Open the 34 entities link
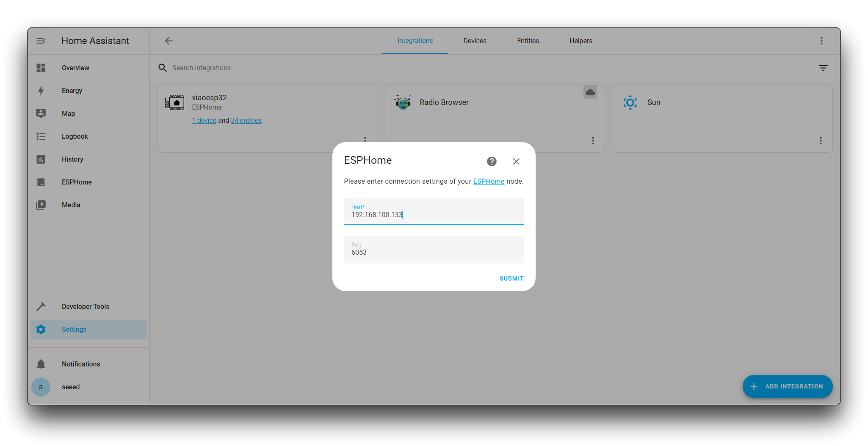The height and width of the screenshot is (446, 868). click(246, 120)
